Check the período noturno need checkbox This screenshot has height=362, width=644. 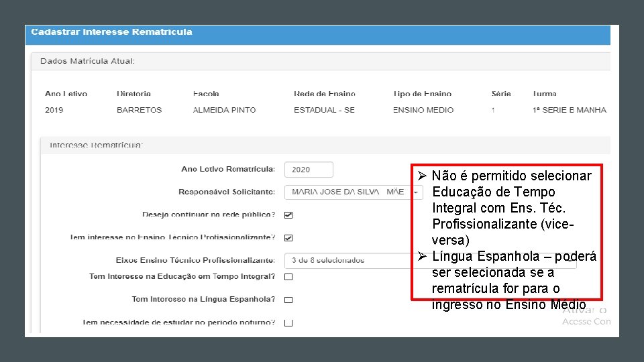tap(288, 323)
